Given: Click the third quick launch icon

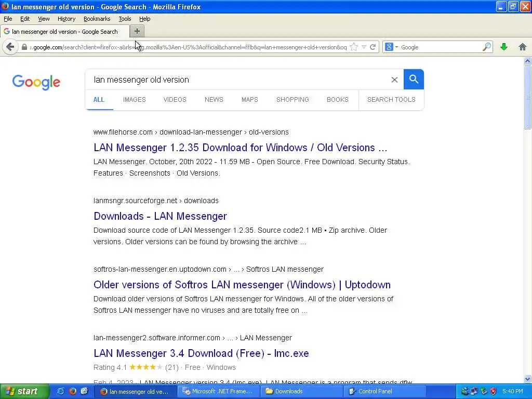Looking at the screenshot, I should 85,391.
